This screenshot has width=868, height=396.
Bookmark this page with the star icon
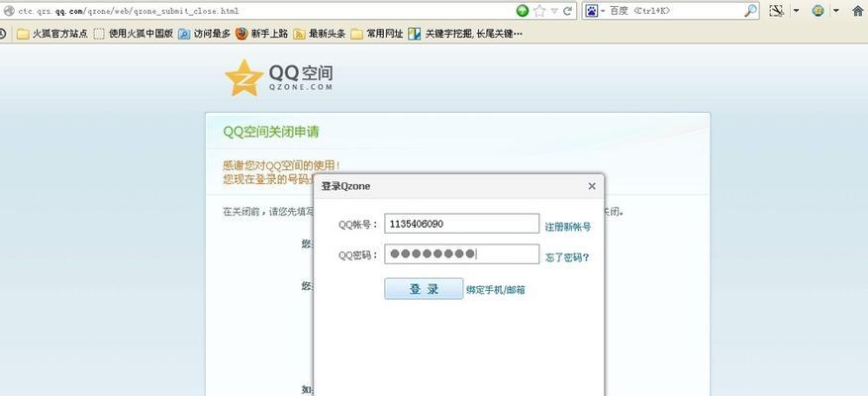[539, 11]
